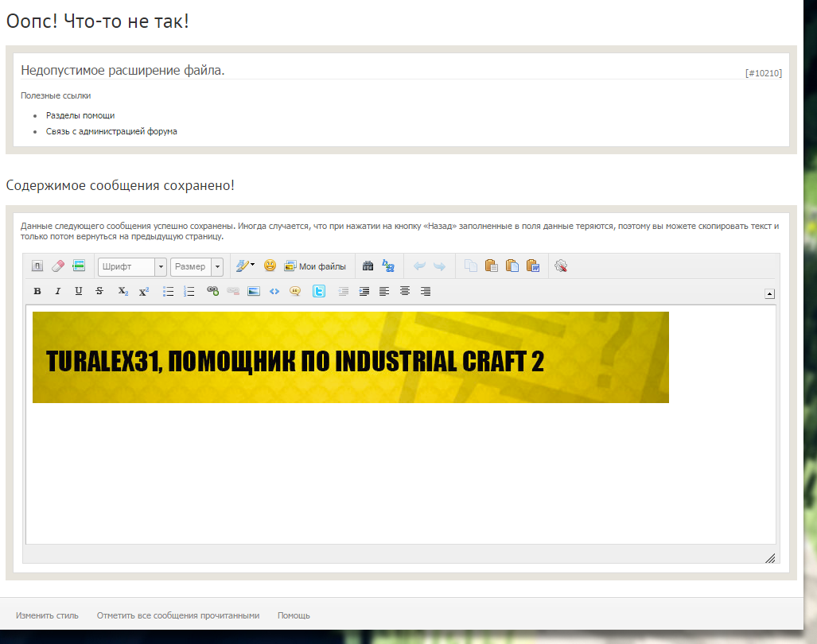Click the Оопс! Что-то не так! heading
817x644 pixels.
(97, 21)
